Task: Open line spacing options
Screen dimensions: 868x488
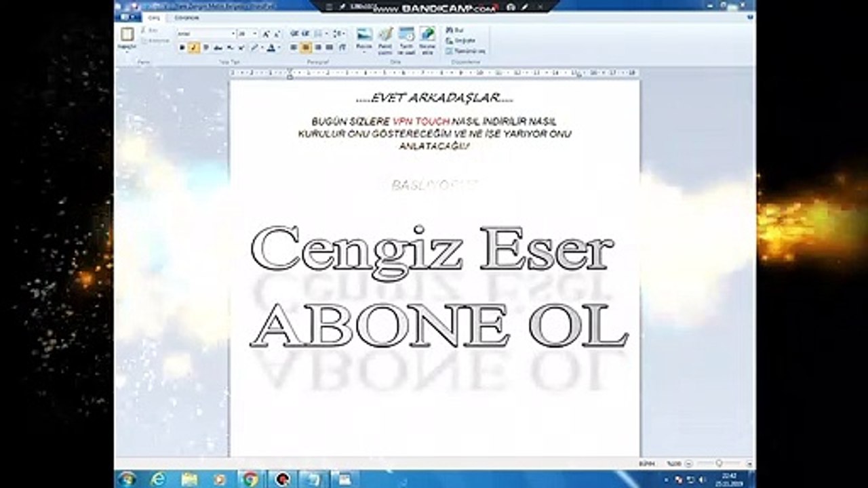Action: pyautogui.click(x=339, y=33)
